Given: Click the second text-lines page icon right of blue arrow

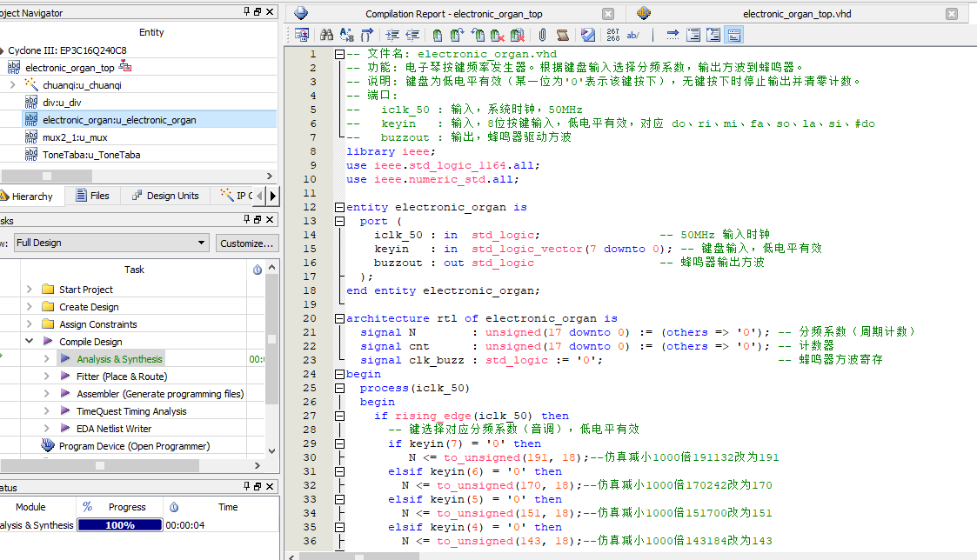Looking at the screenshot, I should tap(713, 35).
